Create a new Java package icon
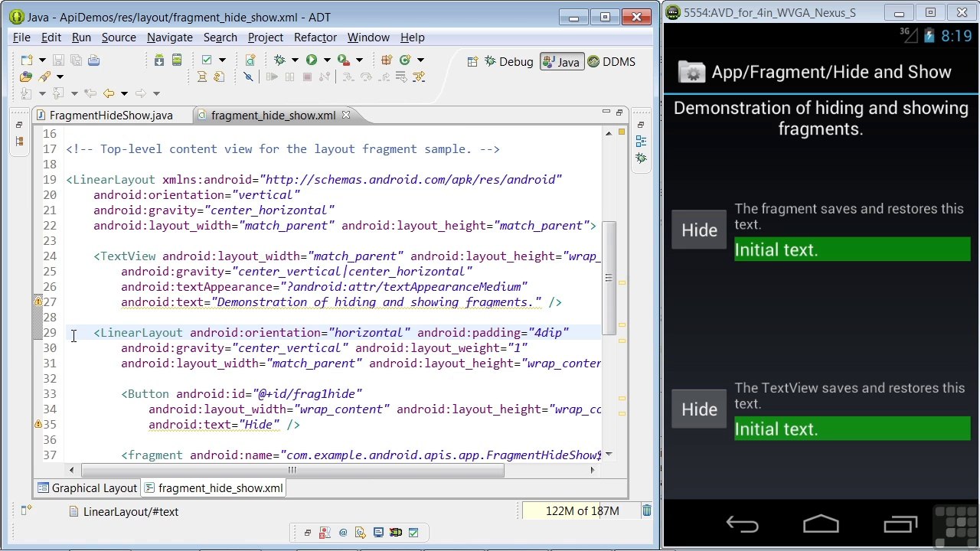This screenshot has height=551, width=980. coord(387,60)
